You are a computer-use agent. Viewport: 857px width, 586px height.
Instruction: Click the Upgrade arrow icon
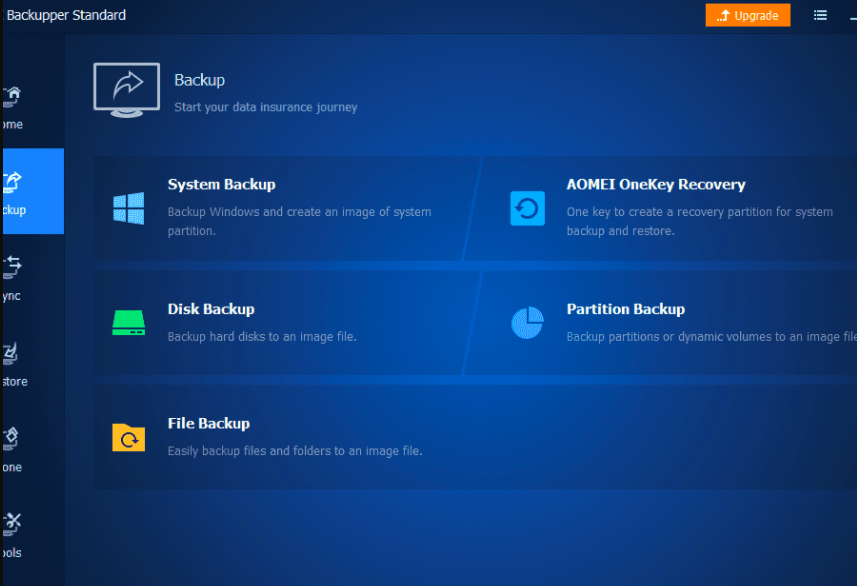(724, 15)
